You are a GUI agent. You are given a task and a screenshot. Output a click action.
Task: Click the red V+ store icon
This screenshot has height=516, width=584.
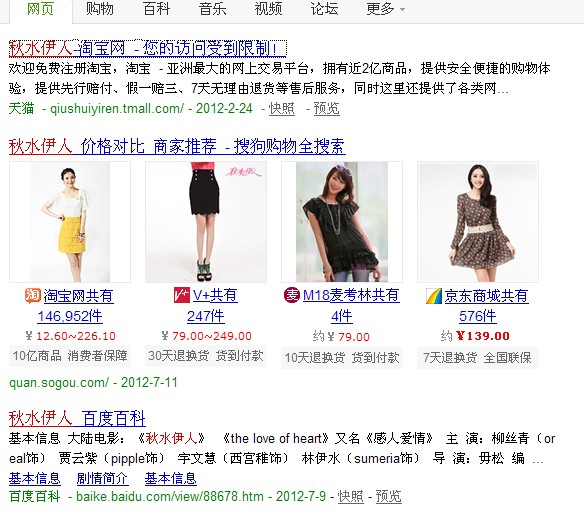(182, 295)
